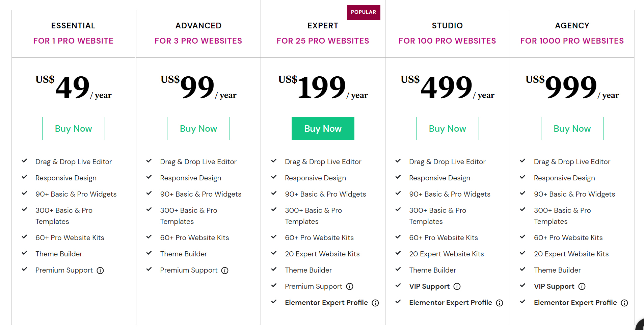Image resolution: width=644 pixels, height=330 pixels.
Task: Click the green Buy Now button for Expert
Action: tap(323, 128)
